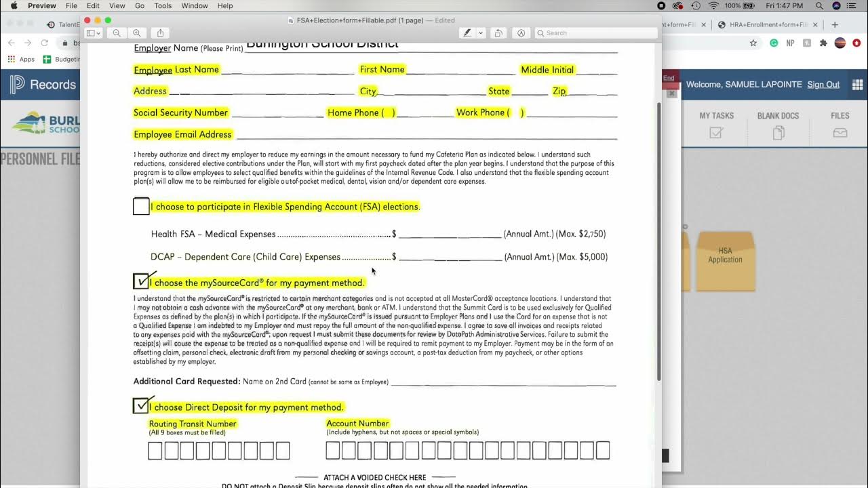This screenshot has width=868, height=488.
Task: Click the Health FSA annual amount field
Action: pos(450,234)
